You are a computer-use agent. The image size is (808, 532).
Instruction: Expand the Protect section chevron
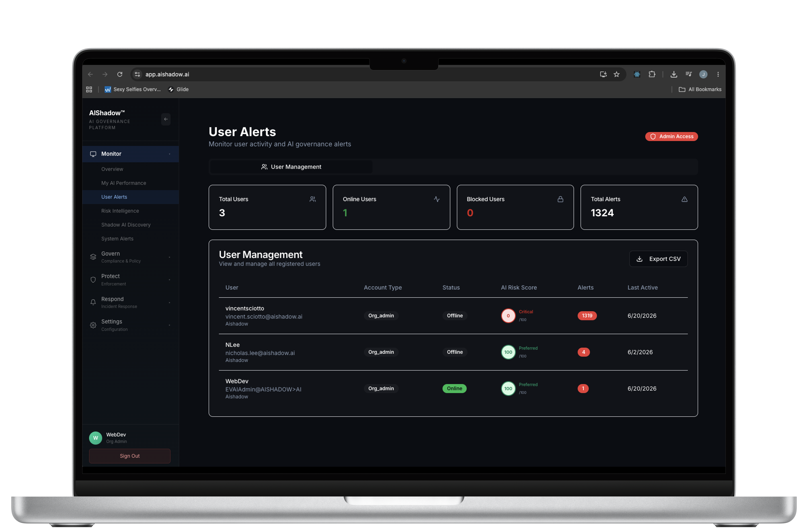(169, 280)
